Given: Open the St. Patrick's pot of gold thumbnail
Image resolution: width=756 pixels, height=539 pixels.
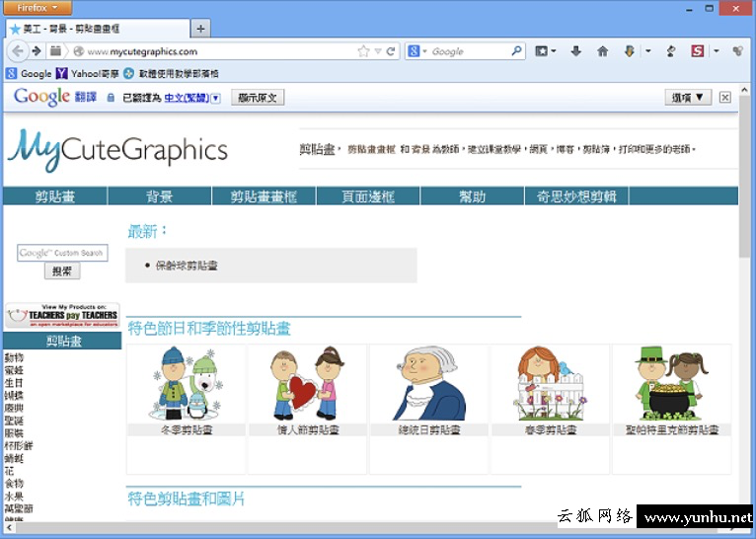Looking at the screenshot, I should click(x=672, y=383).
